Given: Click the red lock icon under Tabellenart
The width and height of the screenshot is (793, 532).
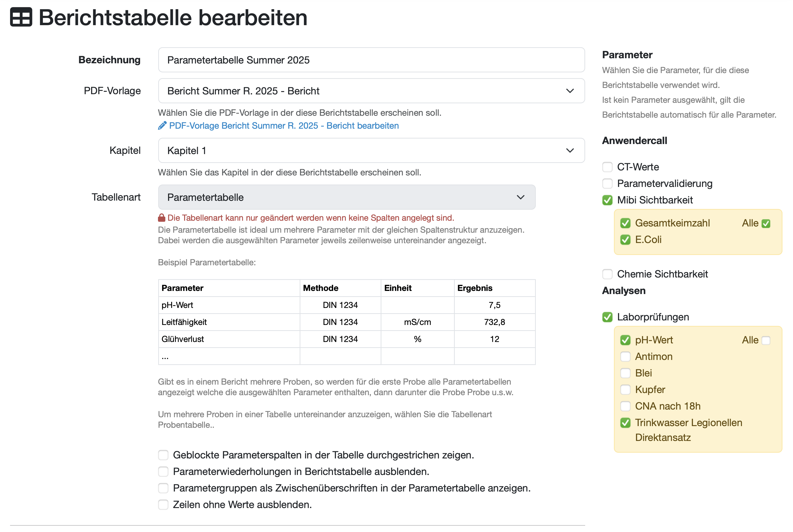Looking at the screenshot, I should (x=162, y=218).
